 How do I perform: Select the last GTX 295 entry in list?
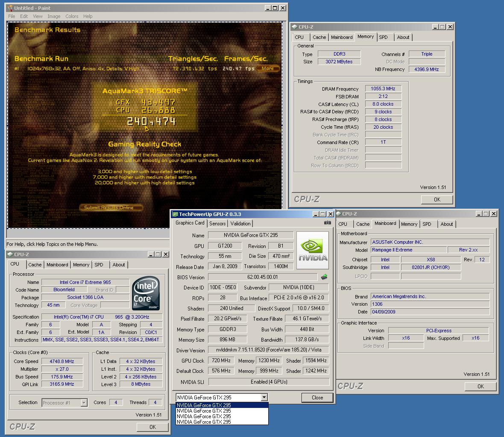point(222,422)
